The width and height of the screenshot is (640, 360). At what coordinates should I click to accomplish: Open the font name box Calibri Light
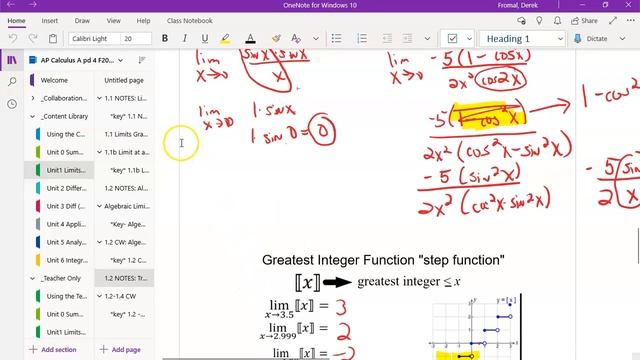(94, 39)
